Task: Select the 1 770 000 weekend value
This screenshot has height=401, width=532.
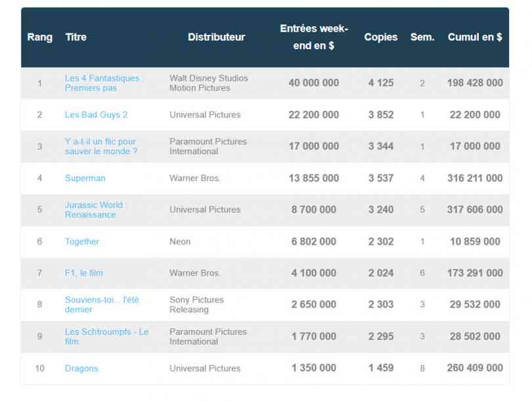Action: (x=314, y=337)
